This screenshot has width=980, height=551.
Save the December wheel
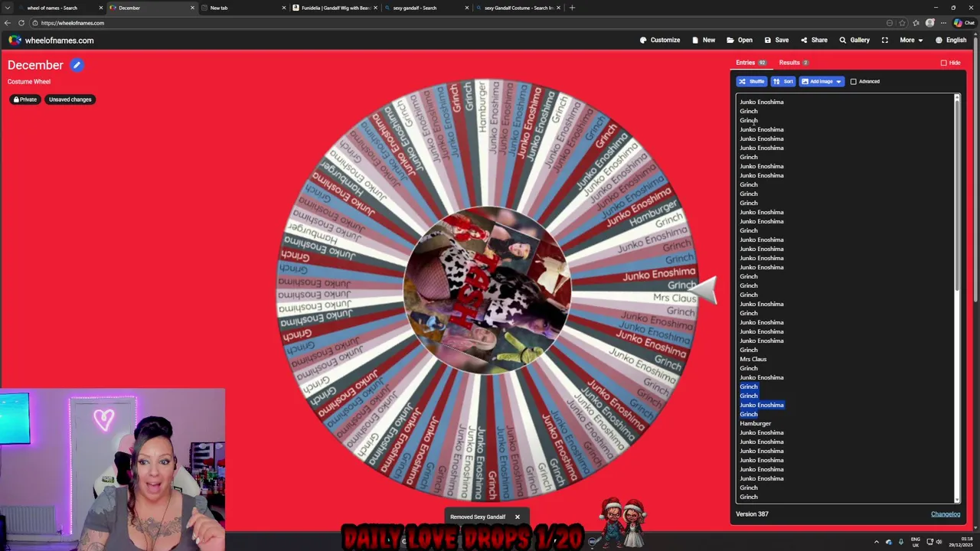(x=776, y=40)
